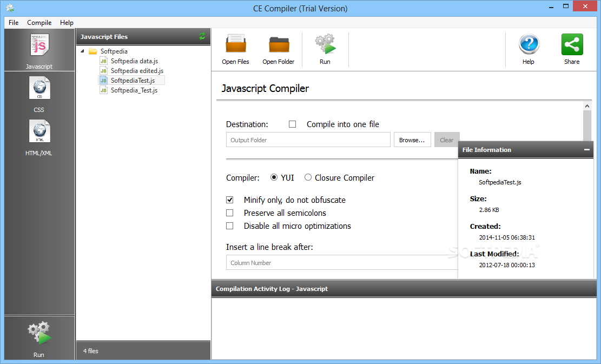The width and height of the screenshot is (601, 364).
Task: Click the Softpedia folder icon
Action: pos(93,51)
